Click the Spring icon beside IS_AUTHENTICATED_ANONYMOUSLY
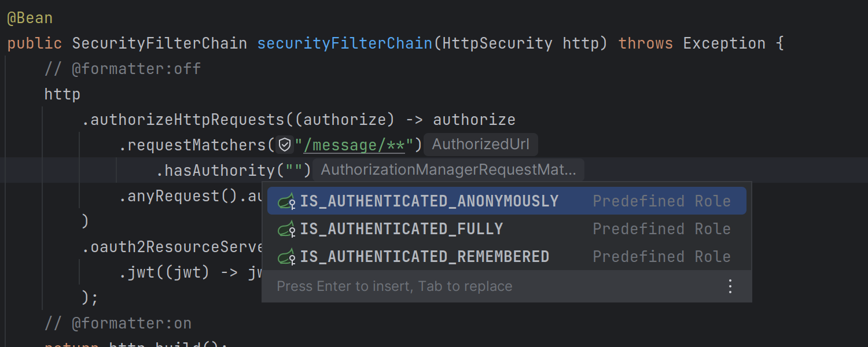The width and height of the screenshot is (868, 347). pyautogui.click(x=287, y=201)
